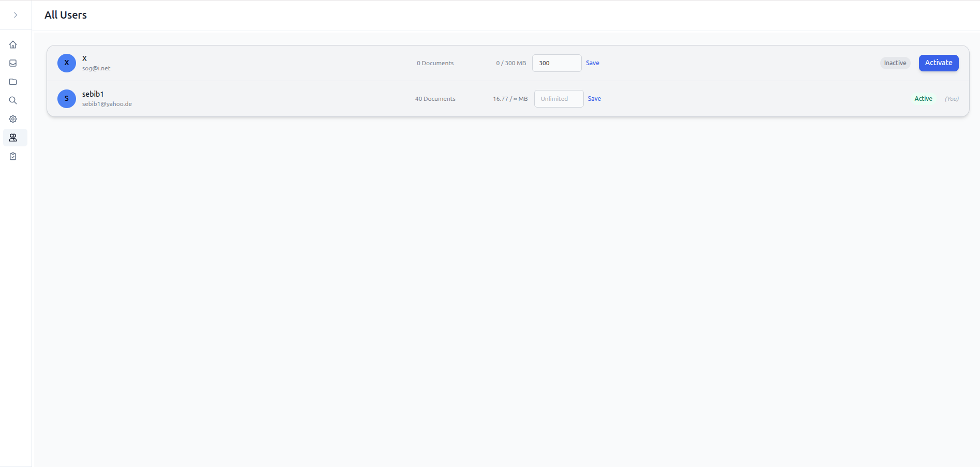Open the Home icon in sidebar
The height and width of the screenshot is (467, 980).
pyautogui.click(x=13, y=44)
